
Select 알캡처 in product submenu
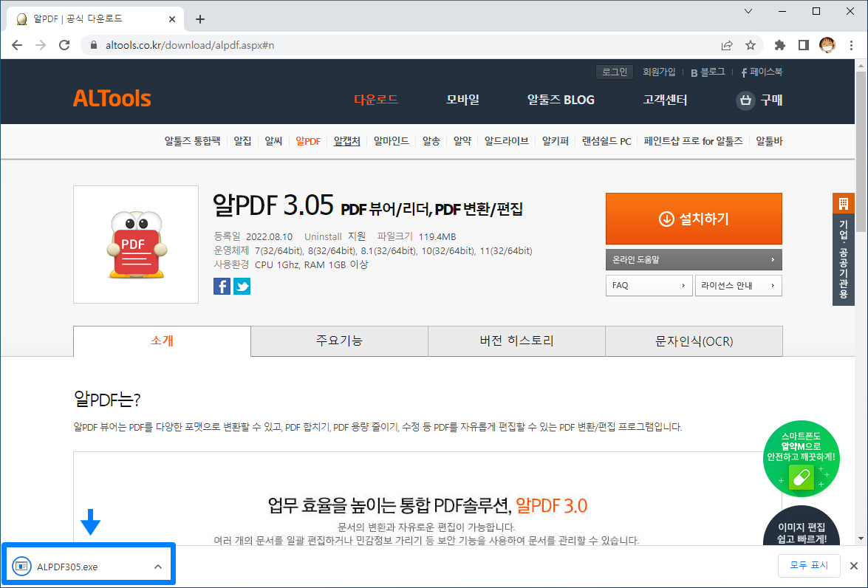347,141
